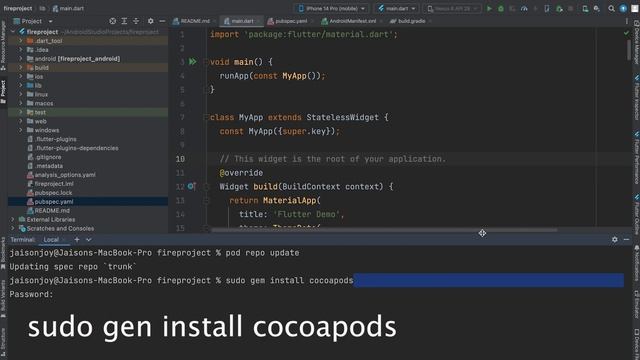640x360 pixels.
Task: Hide the Project panel with minus icon
Action: [162, 21]
